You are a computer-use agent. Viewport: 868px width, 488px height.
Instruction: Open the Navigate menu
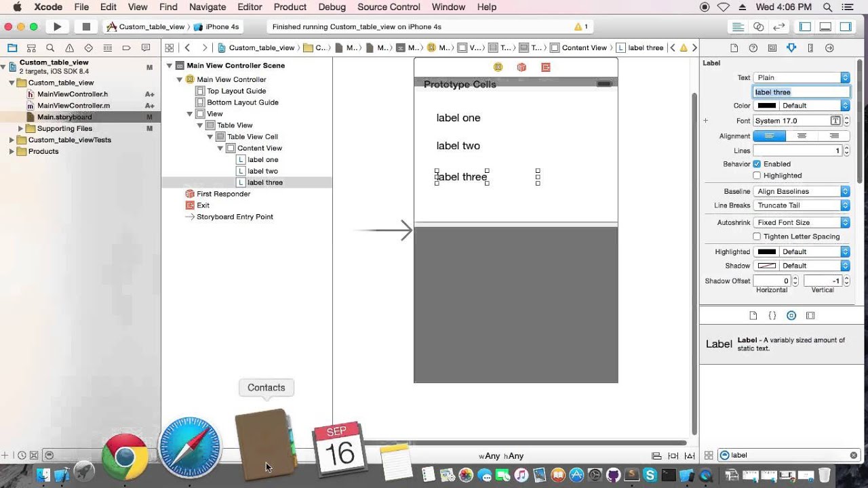pyautogui.click(x=208, y=7)
